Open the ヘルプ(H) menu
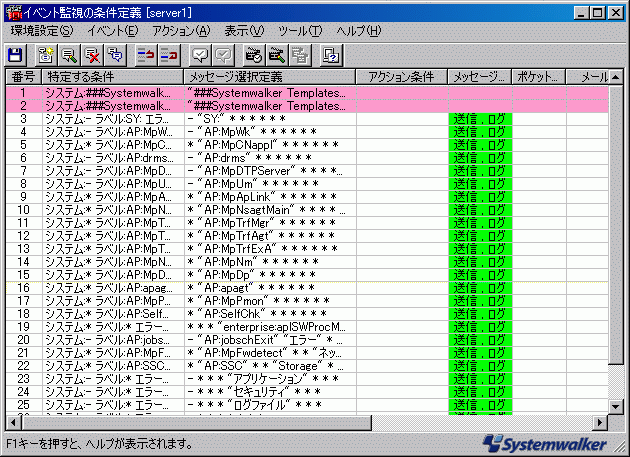Viewport: 630px width, 457px height. pyautogui.click(x=358, y=31)
